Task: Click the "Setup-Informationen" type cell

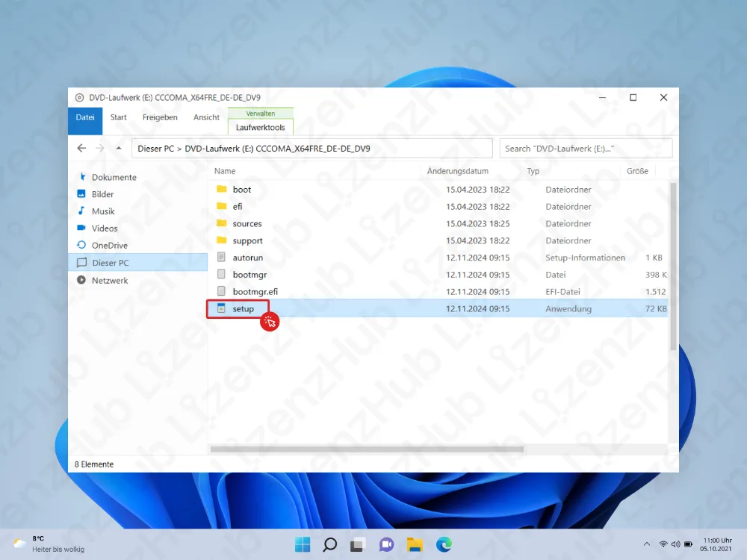Action: [x=585, y=258]
